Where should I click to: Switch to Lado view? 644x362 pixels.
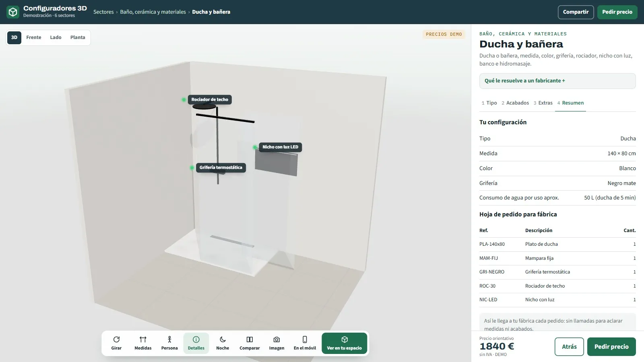click(x=56, y=37)
